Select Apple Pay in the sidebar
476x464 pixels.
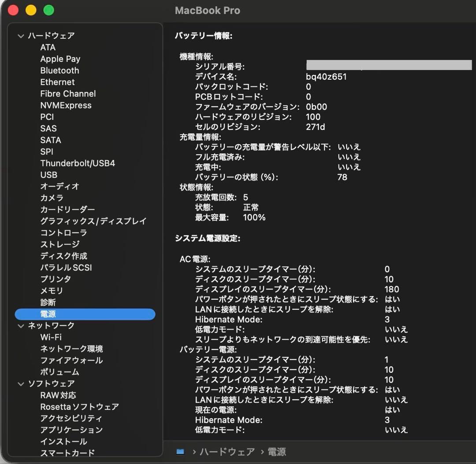[60, 59]
